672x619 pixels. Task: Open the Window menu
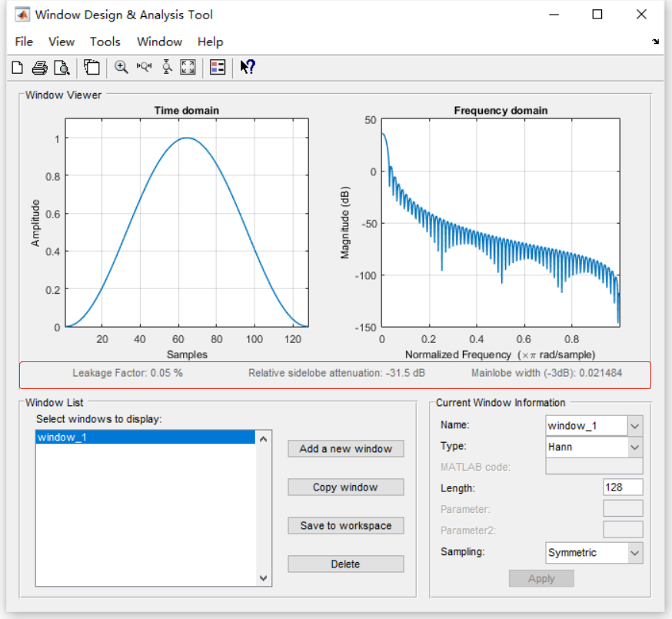(159, 42)
